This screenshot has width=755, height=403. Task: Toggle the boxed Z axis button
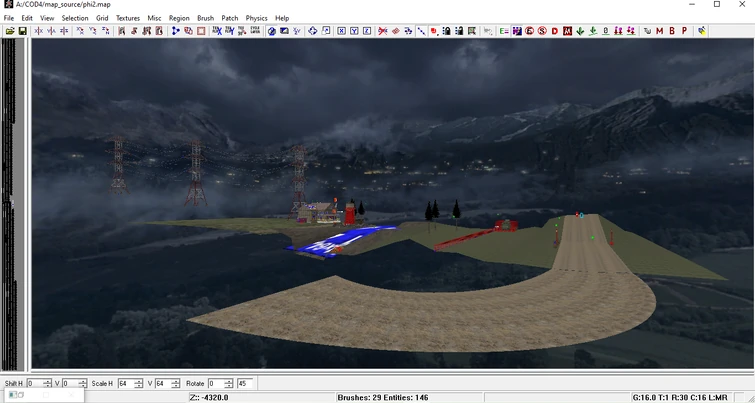(x=367, y=31)
